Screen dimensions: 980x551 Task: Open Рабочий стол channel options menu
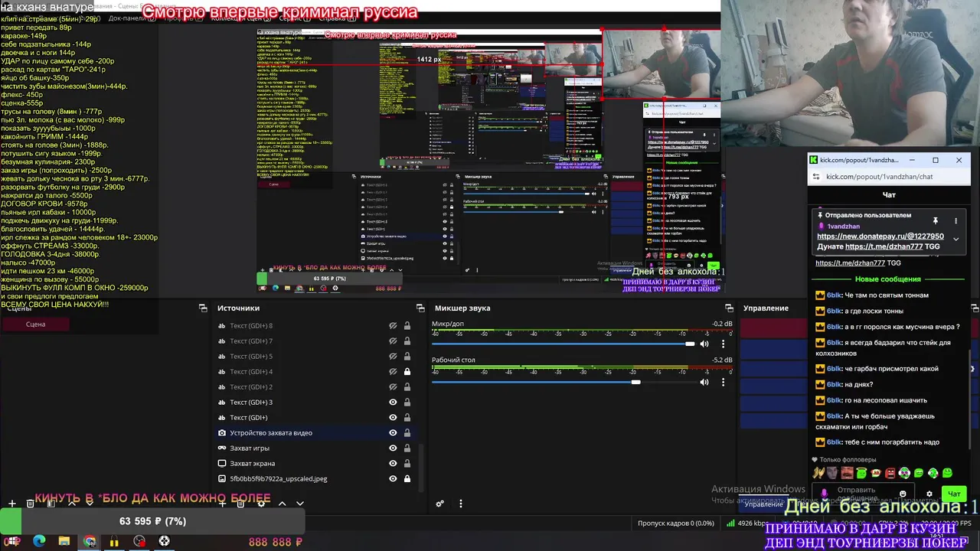(x=723, y=382)
